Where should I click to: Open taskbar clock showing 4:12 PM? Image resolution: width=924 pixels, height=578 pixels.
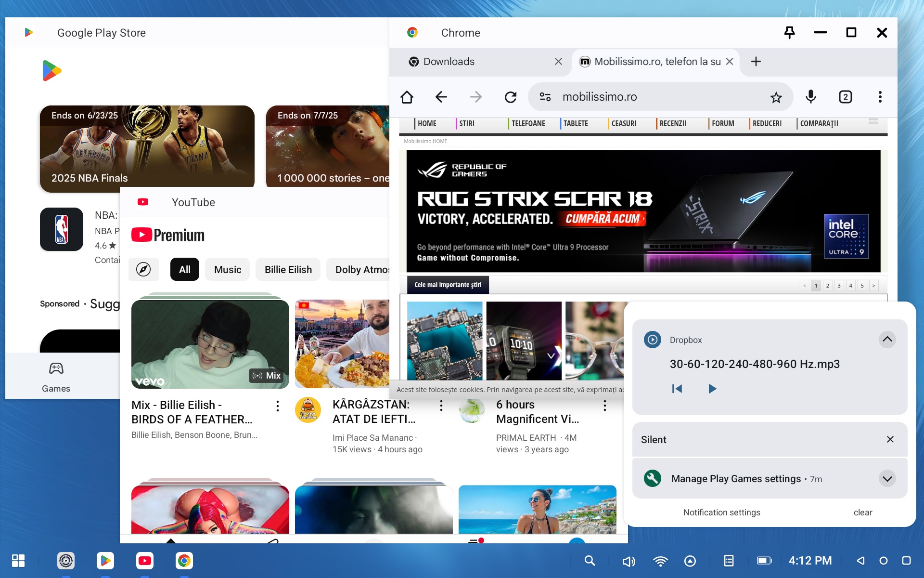[x=810, y=561]
